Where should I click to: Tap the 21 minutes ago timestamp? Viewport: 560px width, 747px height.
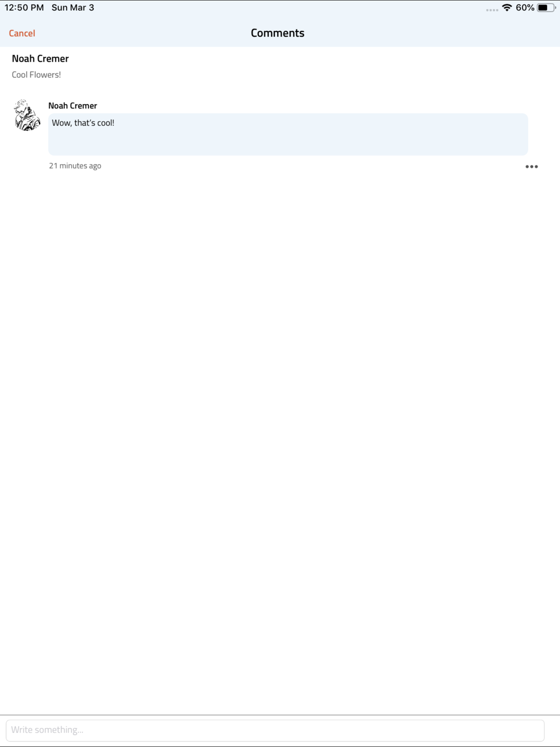(75, 166)
